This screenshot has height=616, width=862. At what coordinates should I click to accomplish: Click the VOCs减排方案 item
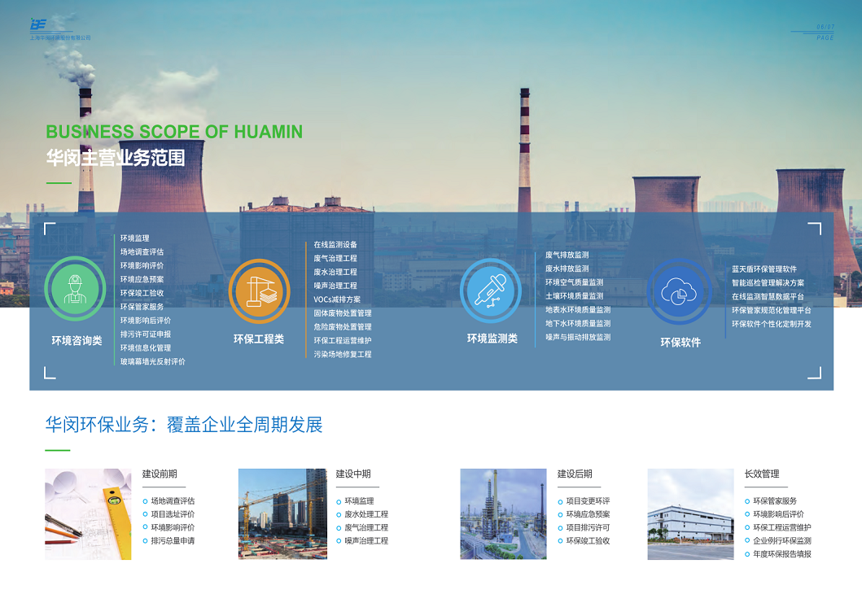pyautogui.click(x=337, y=299)
